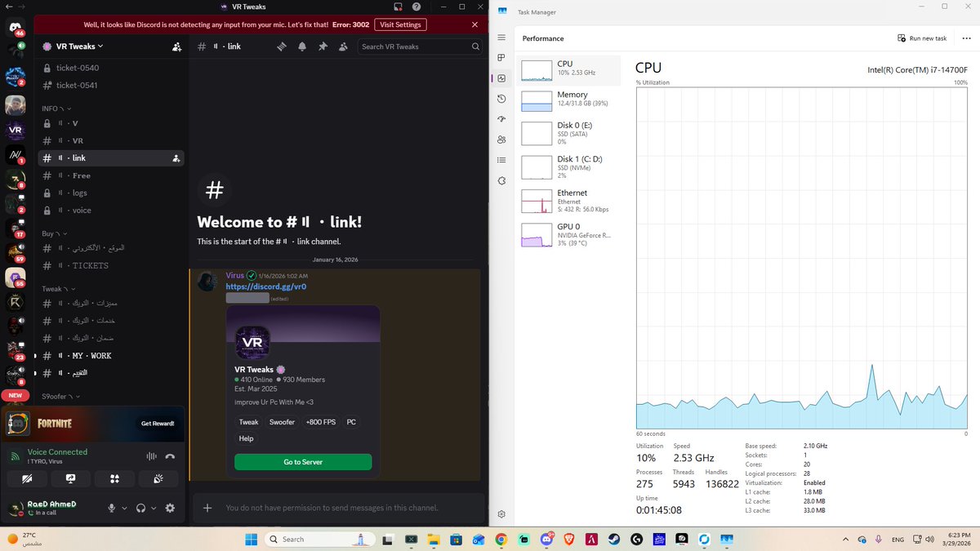
Task: Select Disk 1 (C: D:) performance item
Action: (x=568, y=167)
